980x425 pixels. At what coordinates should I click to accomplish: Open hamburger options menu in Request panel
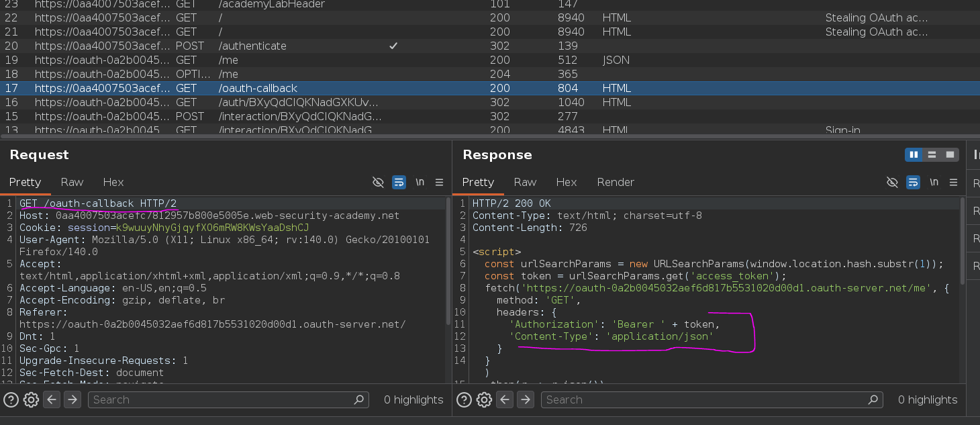[x=440, y=182]
